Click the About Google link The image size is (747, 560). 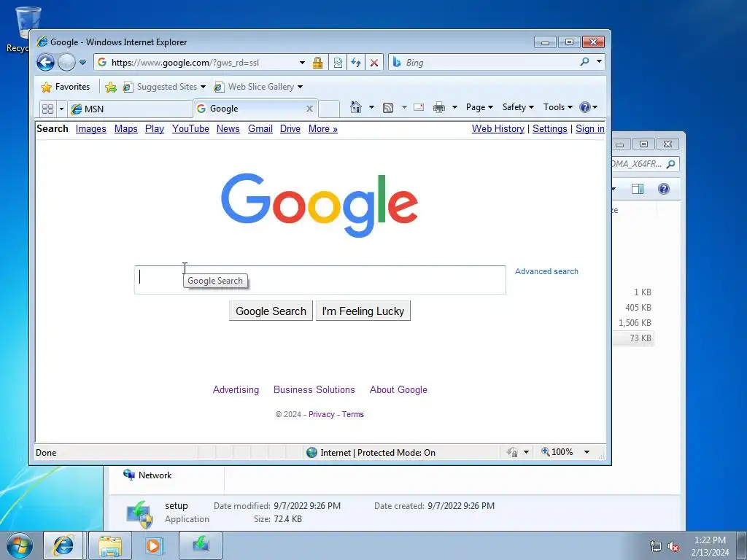398,389
